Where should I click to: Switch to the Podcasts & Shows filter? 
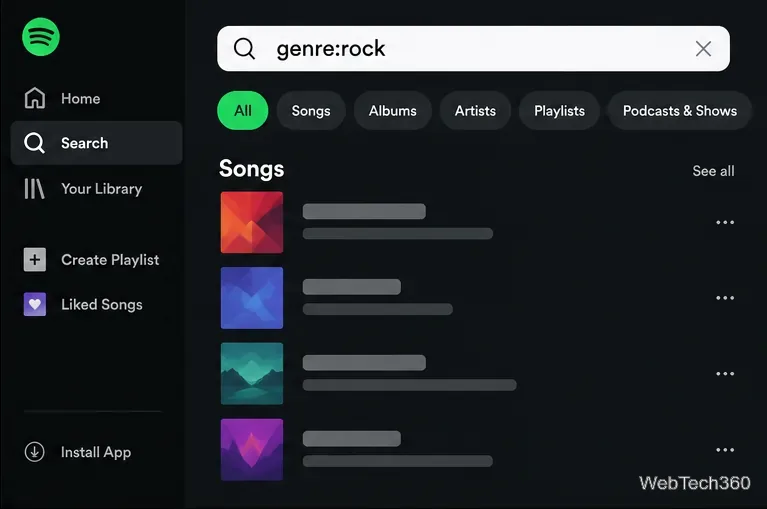pos(680,111)
